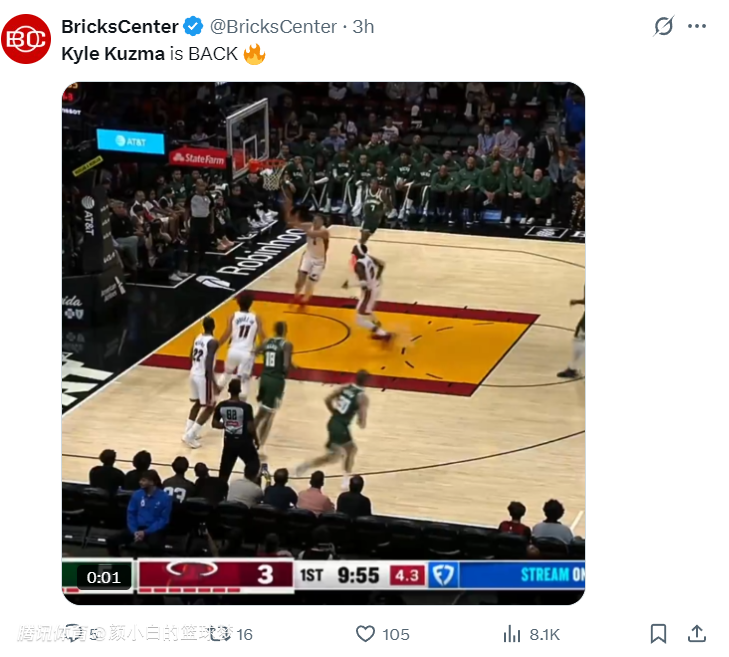Viewport: 729px width, 657px height.
Task: Click the share post icon
Action: tap(697, 634)
